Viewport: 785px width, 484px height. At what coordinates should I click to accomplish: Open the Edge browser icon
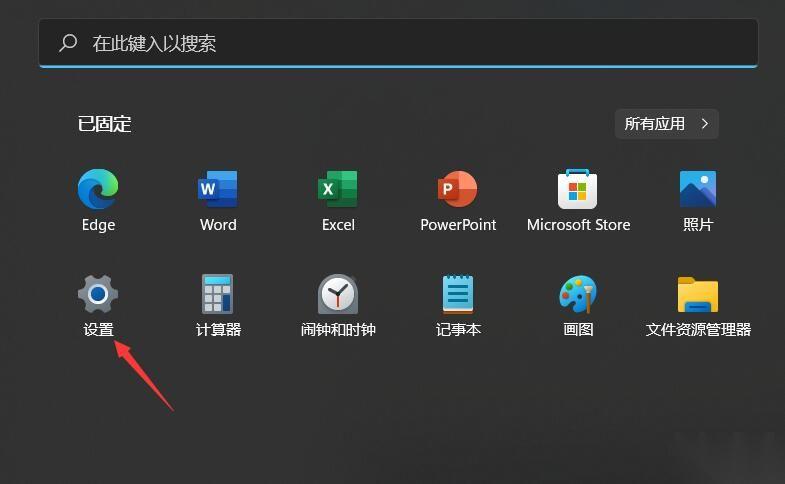pos(98,189)
